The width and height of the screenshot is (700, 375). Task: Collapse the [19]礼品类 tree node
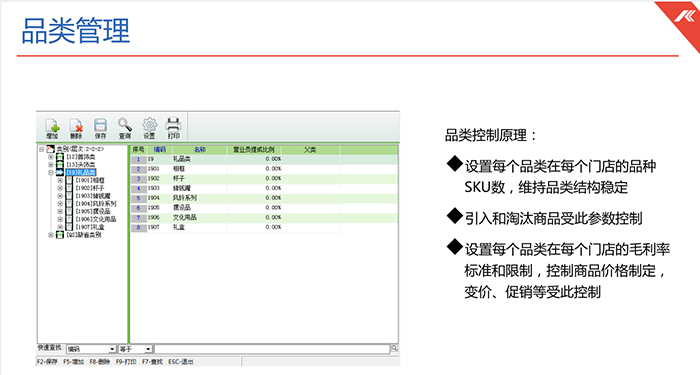coord(50,172)
